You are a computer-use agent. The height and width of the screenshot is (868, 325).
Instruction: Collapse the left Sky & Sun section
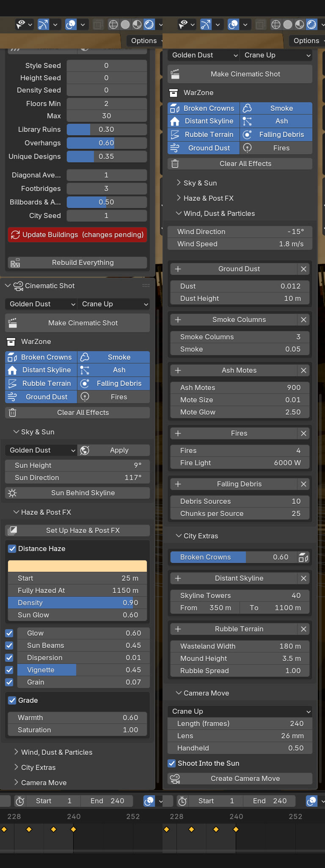point(16,432)
